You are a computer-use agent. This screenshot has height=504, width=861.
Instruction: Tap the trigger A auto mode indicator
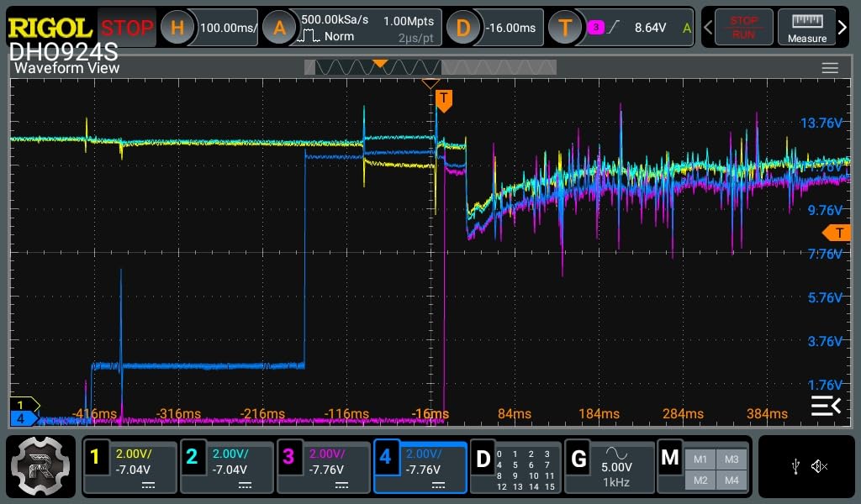[x=686, y=28]
